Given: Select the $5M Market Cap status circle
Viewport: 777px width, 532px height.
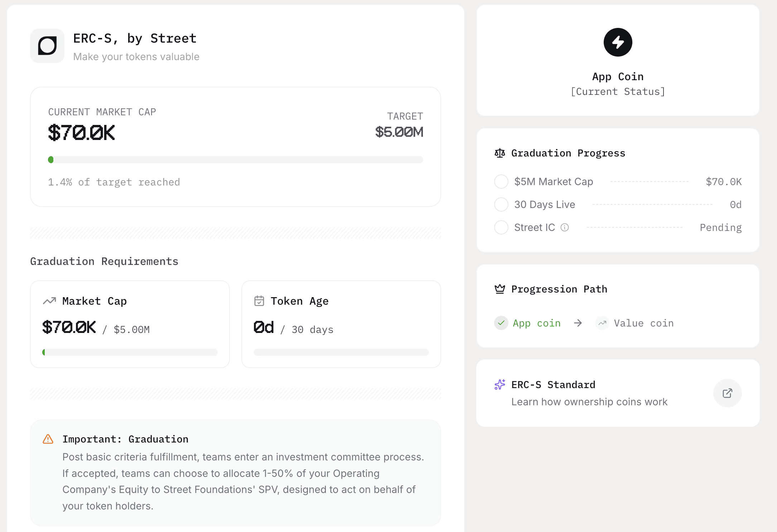Looking at the screenshot, I should coord(501,182).
